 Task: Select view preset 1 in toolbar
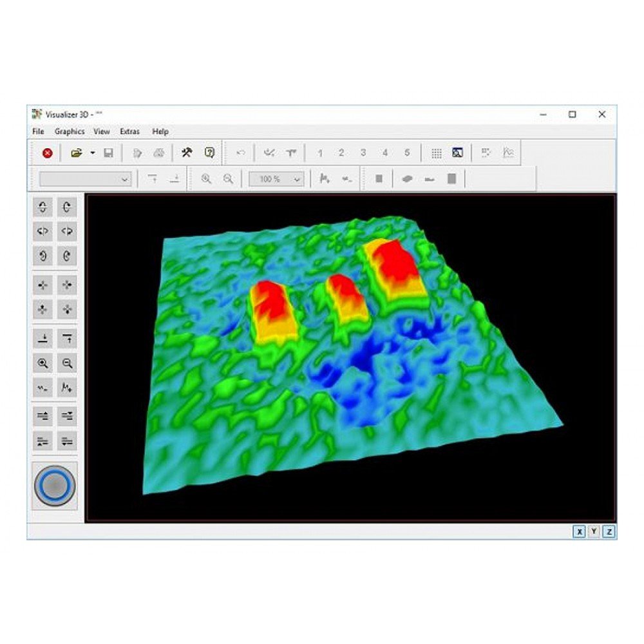coord(320,153)
